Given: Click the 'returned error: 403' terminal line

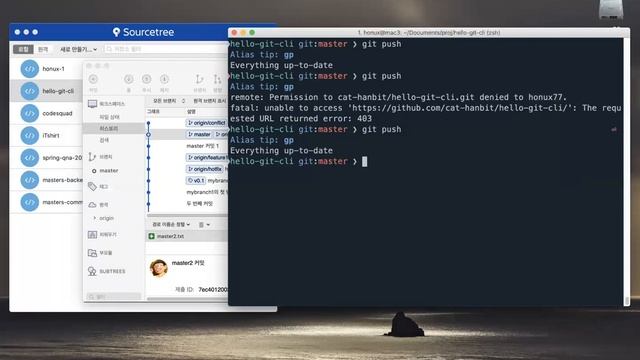Looking at the screenshot, I should click(301, 118).
